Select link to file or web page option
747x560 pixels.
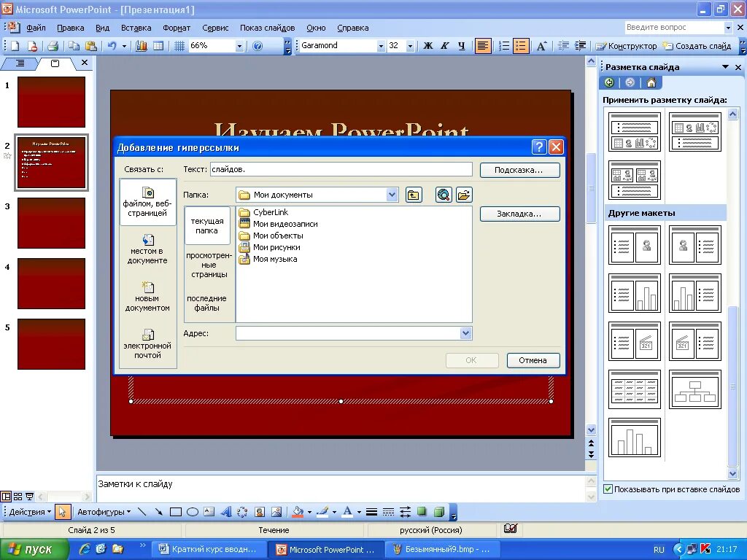147,202
